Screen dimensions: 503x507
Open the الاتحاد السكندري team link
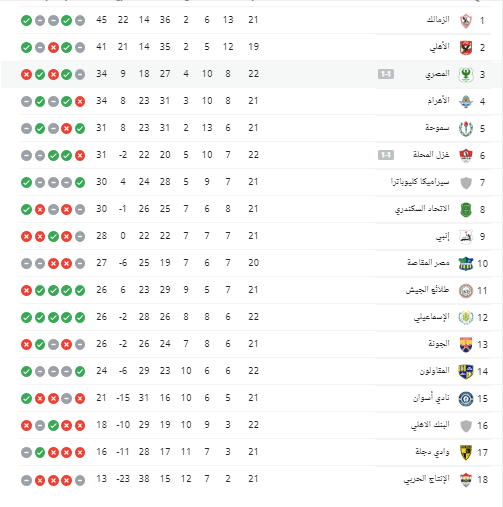point(422,209)
